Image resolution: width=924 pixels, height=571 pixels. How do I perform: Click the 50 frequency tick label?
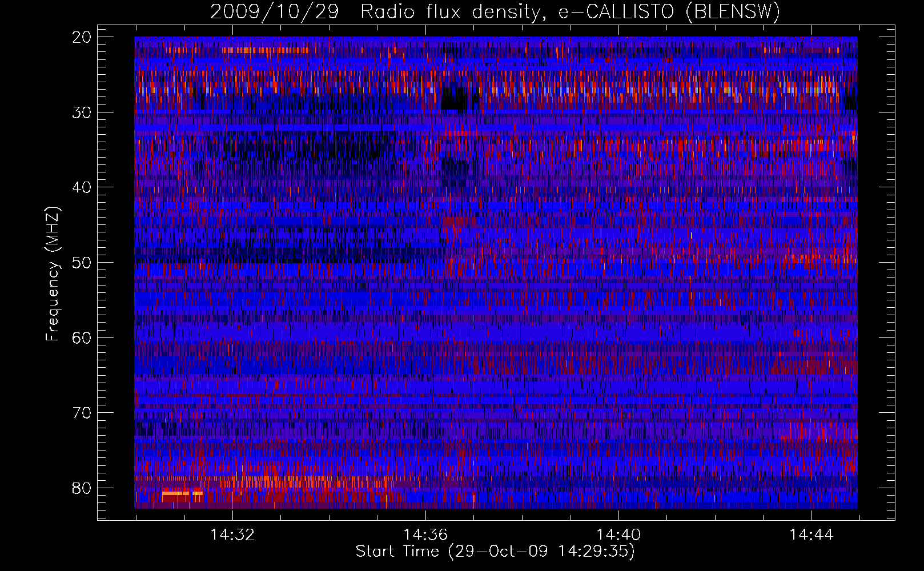point(82,263)
